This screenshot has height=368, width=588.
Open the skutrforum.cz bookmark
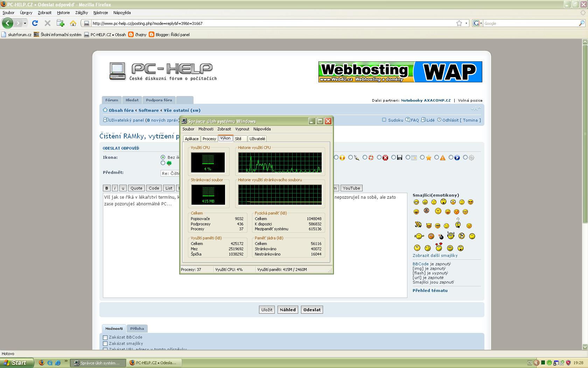pos(16,35)
